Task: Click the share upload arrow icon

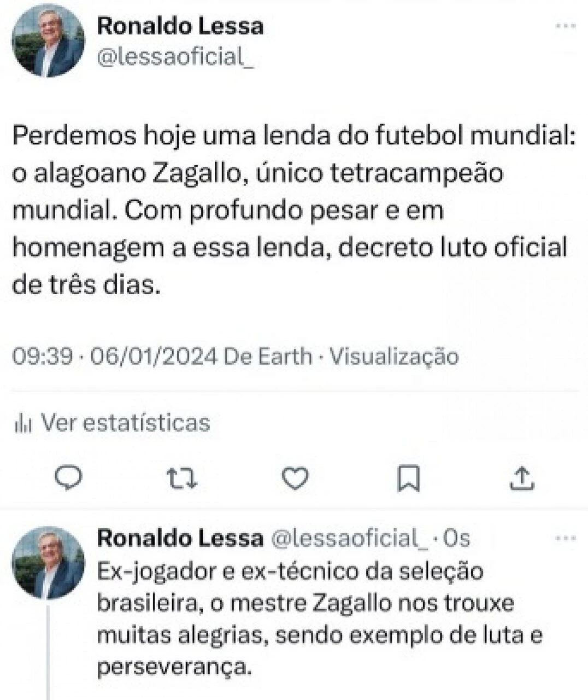Action: [521, 478]
